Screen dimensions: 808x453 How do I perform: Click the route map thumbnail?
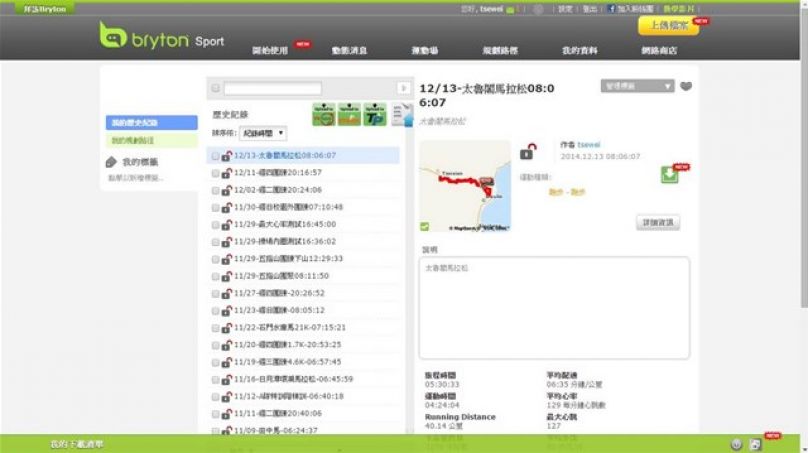[464, 186]
